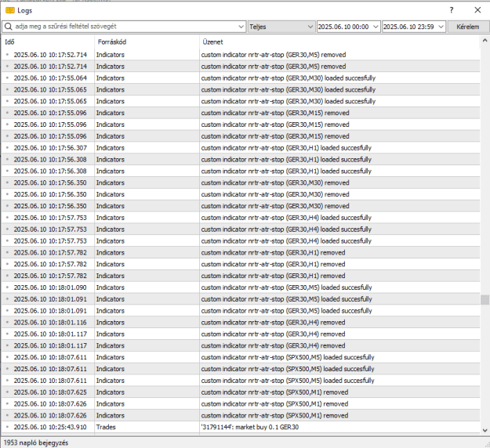Sort by the Üzenet column header
Image resolution: width=490 pixels, height=448 pixels.
339,42
